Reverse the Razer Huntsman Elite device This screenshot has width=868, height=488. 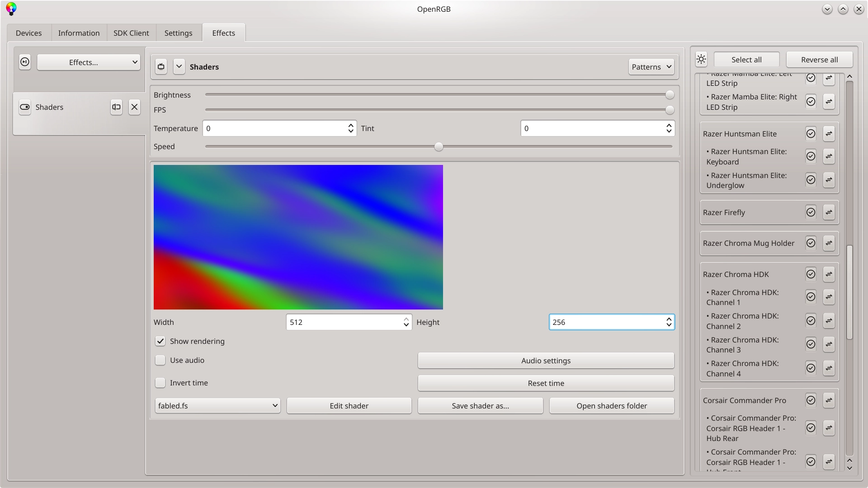coord(829,134)
